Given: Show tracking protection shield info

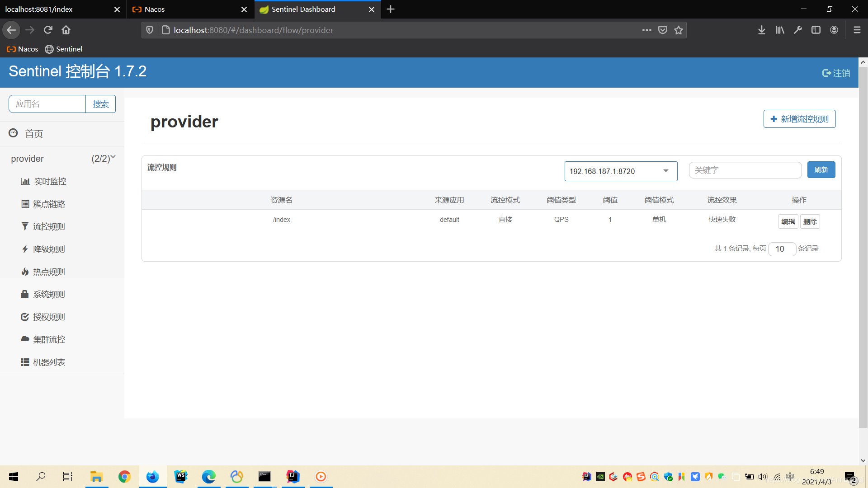Looking at the screenshot, I should point(150,30).
